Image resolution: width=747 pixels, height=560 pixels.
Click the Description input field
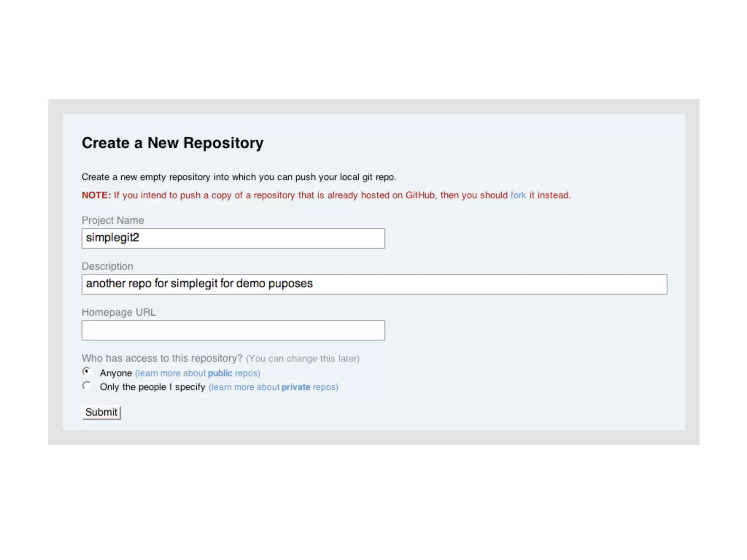pyautogui.click(x=374, y=284)
